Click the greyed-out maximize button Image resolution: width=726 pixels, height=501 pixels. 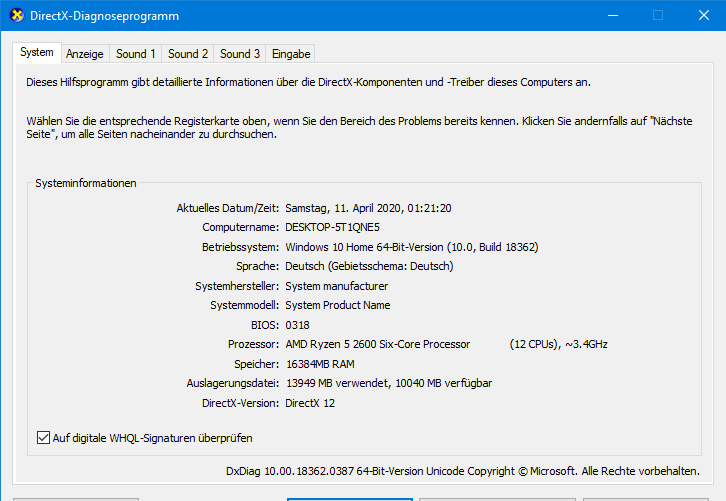pyautogui.click(x=658, y=15)
